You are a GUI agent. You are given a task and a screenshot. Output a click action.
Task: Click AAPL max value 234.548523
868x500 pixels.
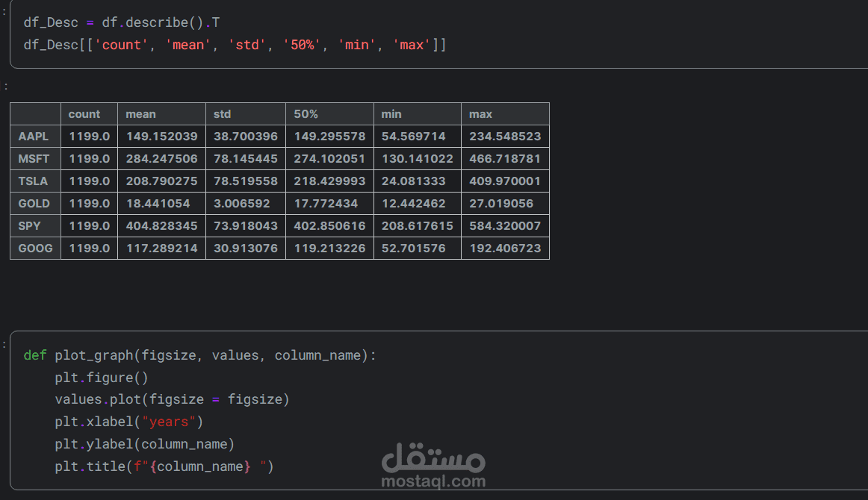pos(505,136)
